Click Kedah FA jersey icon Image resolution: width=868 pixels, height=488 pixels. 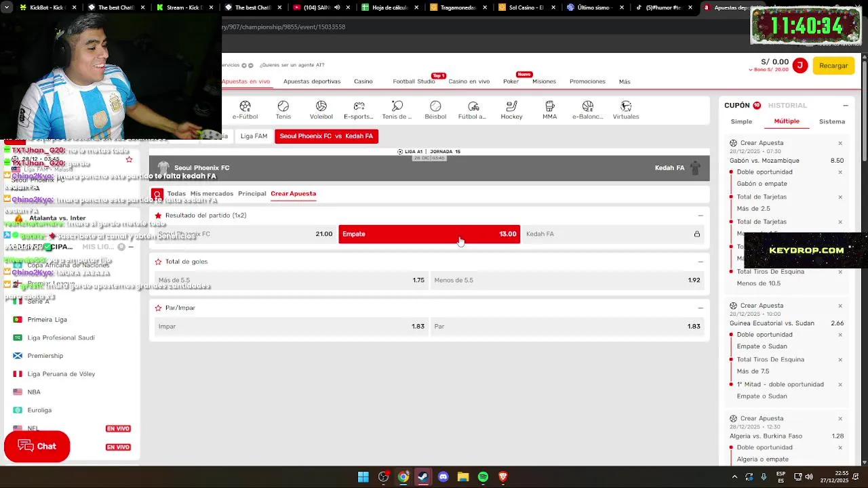[694, 167]
